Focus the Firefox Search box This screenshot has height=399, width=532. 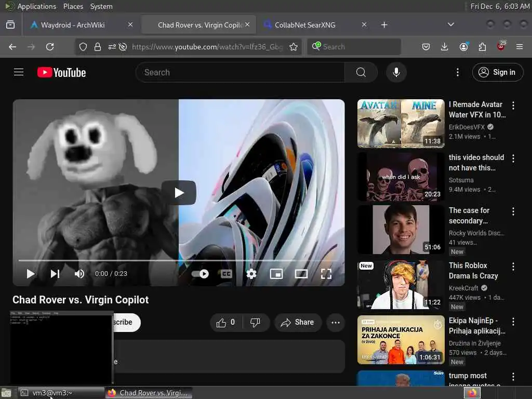[x=354, y=47]
